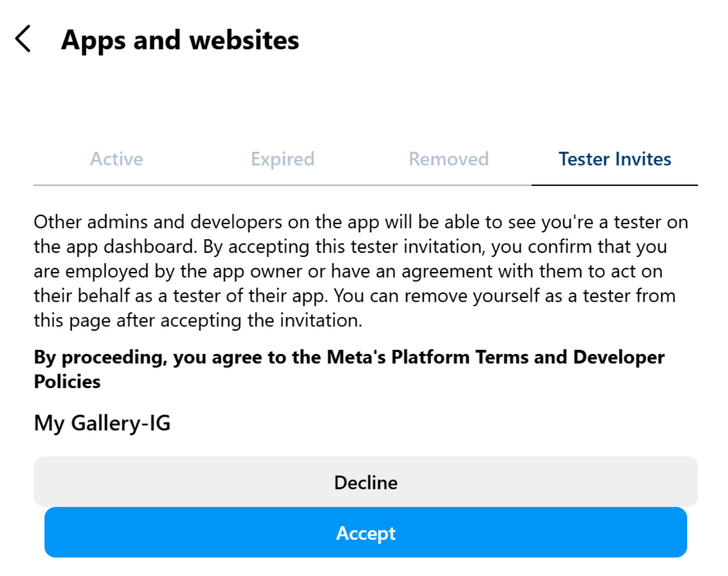The width and height of the screenshot is (728, 576).
Task: Select the Tester Invites tab
Action: (x=615, y=159)
